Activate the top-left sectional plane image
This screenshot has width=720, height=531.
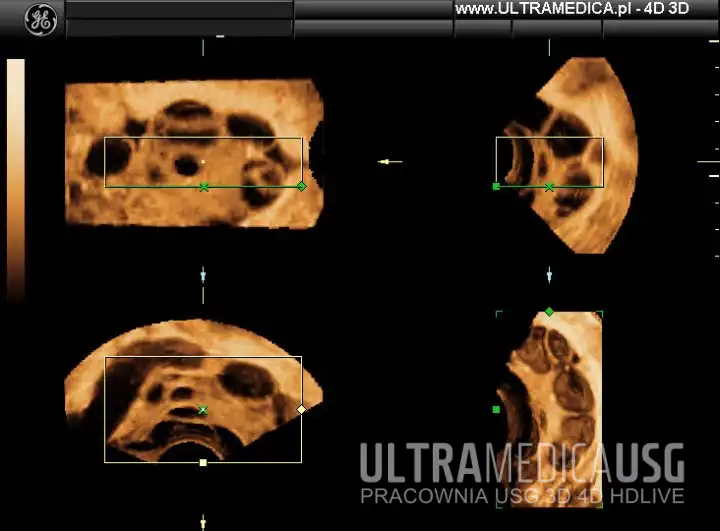[x=195, y=153]
